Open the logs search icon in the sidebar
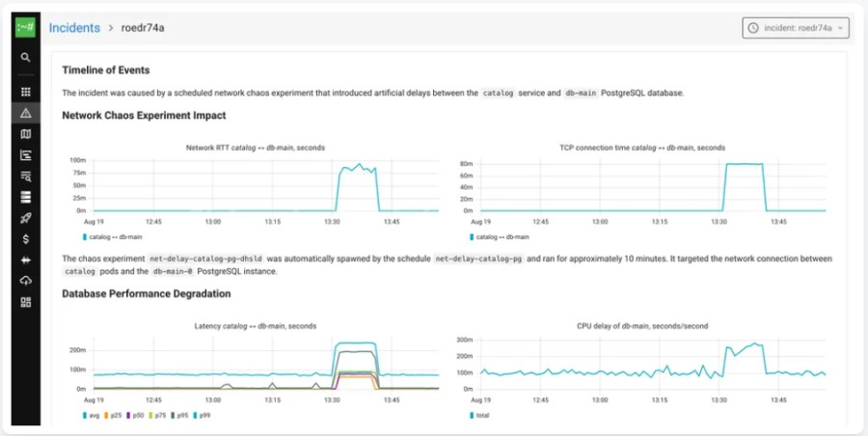The height and width of the screenshot is (436, 868). 25,177
